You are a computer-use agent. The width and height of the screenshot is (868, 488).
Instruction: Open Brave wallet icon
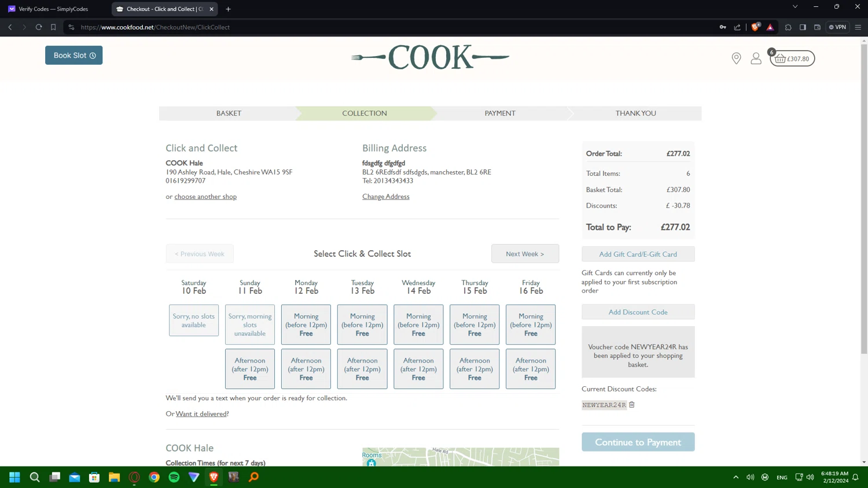pos(817,27)
